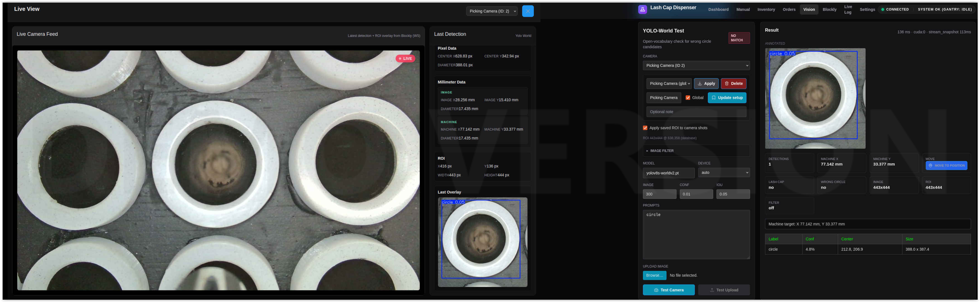This screenshot has width=980, height=302.
Task: Click the download icon on Apply button
Action: pyautogui.click(x=699, y=84)
